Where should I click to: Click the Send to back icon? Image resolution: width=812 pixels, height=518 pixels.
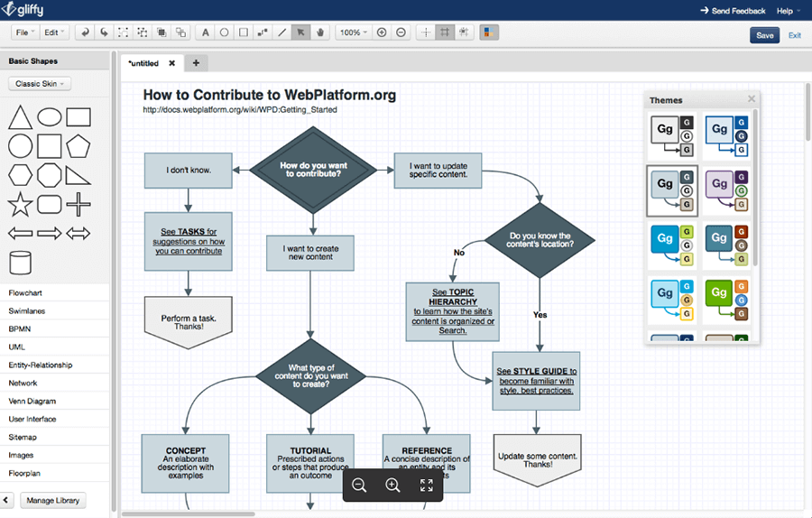(180, 32)
